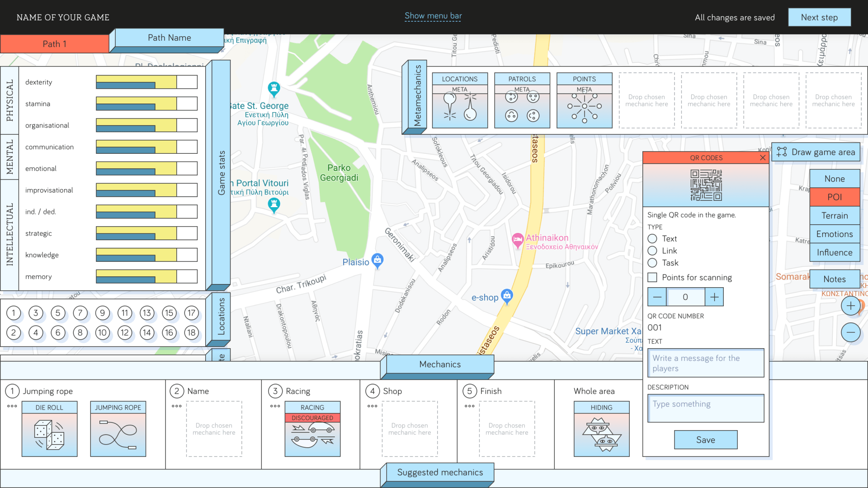Viewport: 868px width, 488px height.
Task: Open options dots for Jumping rope
Action: [x=12, y=406]
